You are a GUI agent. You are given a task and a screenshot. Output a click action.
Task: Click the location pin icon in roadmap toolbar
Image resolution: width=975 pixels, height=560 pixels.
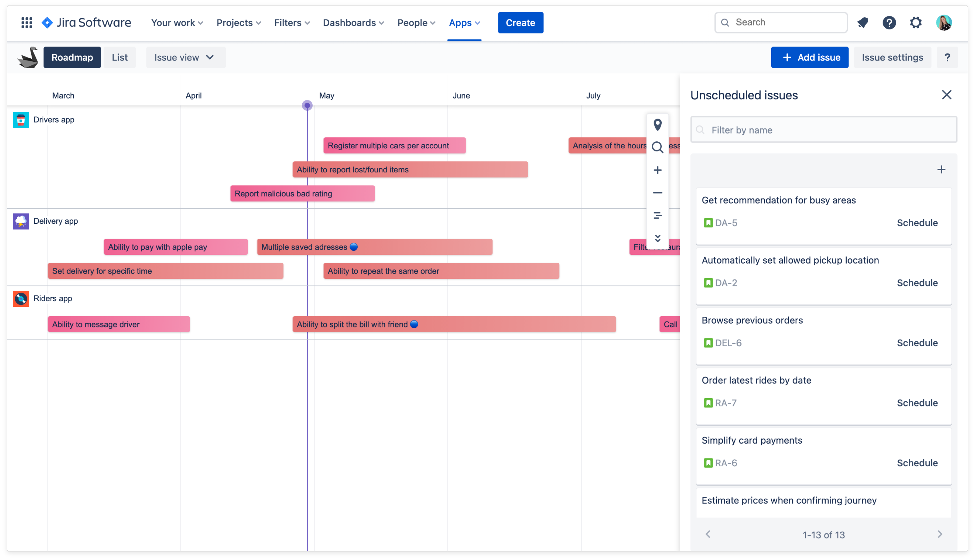pos(657,125)
